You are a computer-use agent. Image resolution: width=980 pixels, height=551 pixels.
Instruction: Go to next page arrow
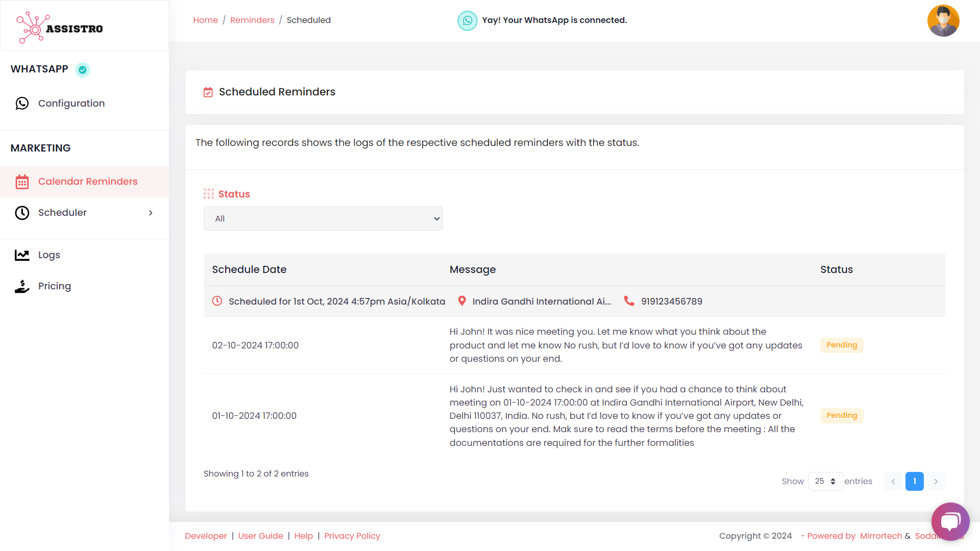point(936,481)
